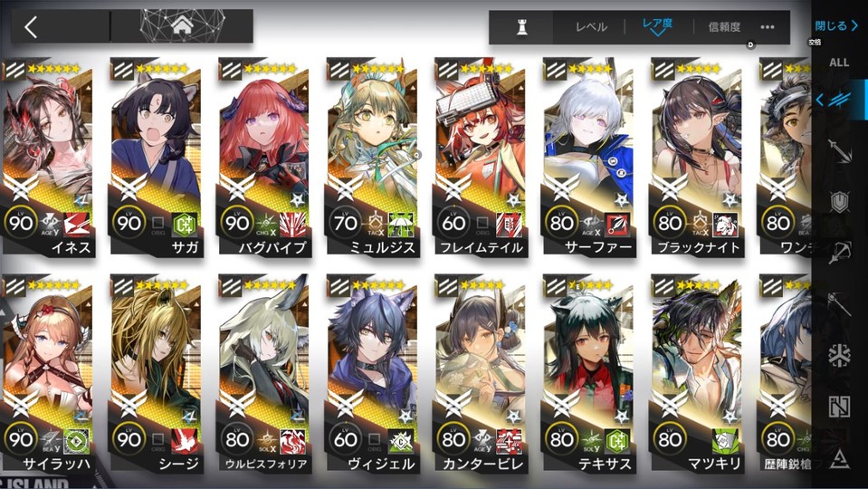Viewport: 868px width, 489px height.
Task: Filter operators by Supporter class icon
Action: [839, 407]
